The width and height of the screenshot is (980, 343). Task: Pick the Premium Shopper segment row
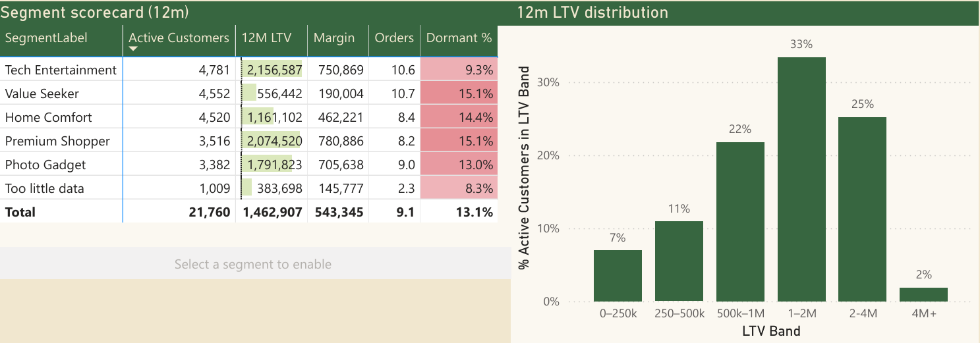click(x=57, y=141)
